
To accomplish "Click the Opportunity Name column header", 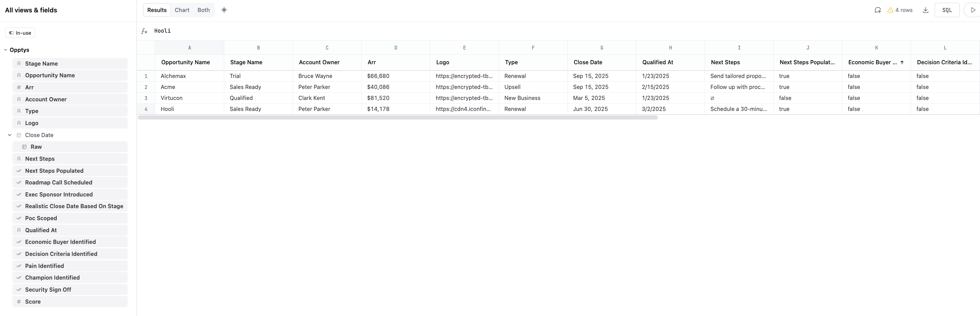I will coord(186,63).
